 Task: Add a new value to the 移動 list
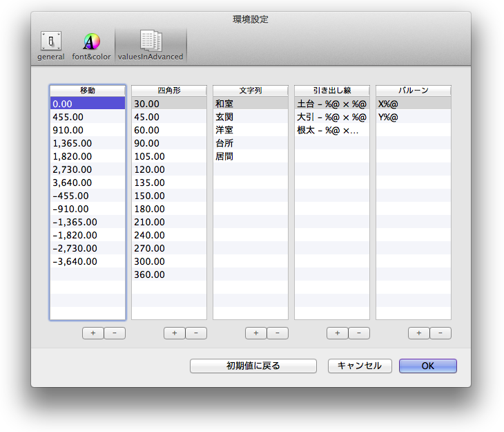point(93,333)
